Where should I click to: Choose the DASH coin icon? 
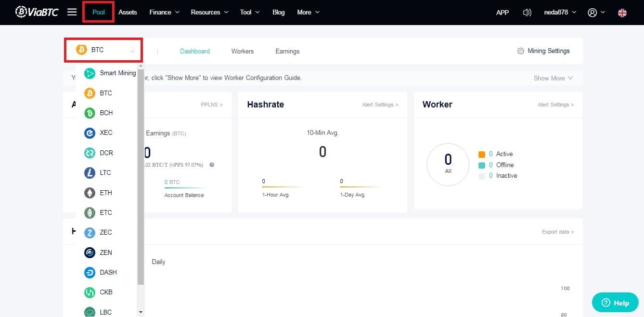pos(90,272)
